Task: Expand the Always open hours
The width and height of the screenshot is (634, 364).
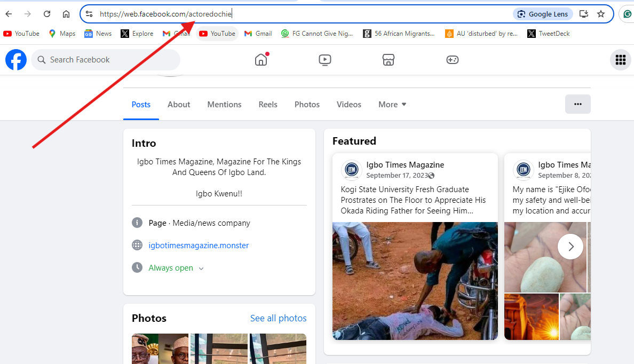Action: click(176, 268)
